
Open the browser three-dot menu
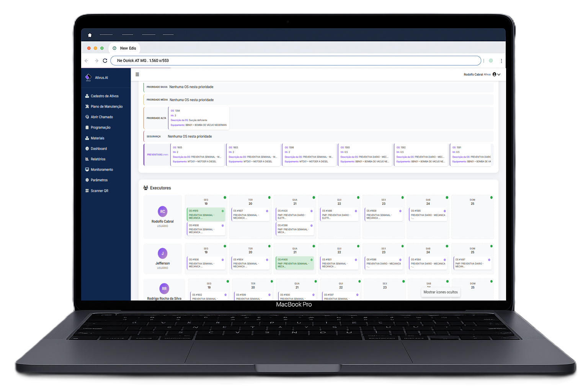tap(501, 61)
